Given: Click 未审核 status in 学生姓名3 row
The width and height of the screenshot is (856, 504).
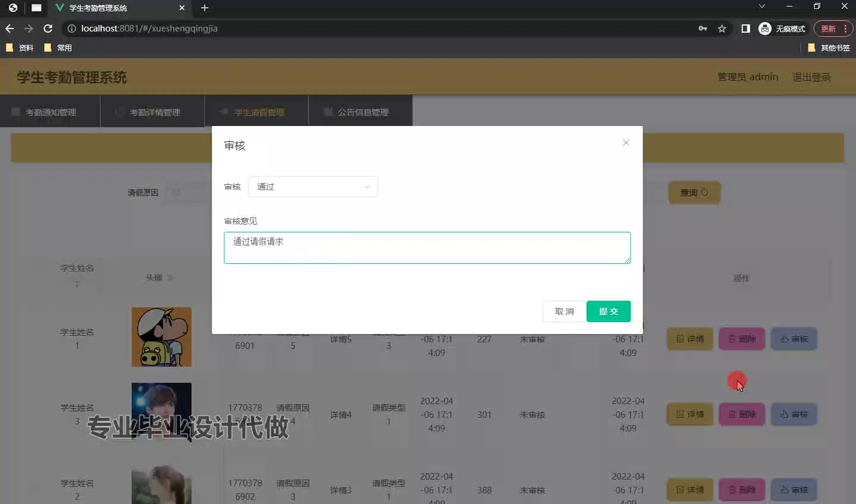Looking at the screenshot, I should (532, 415).
